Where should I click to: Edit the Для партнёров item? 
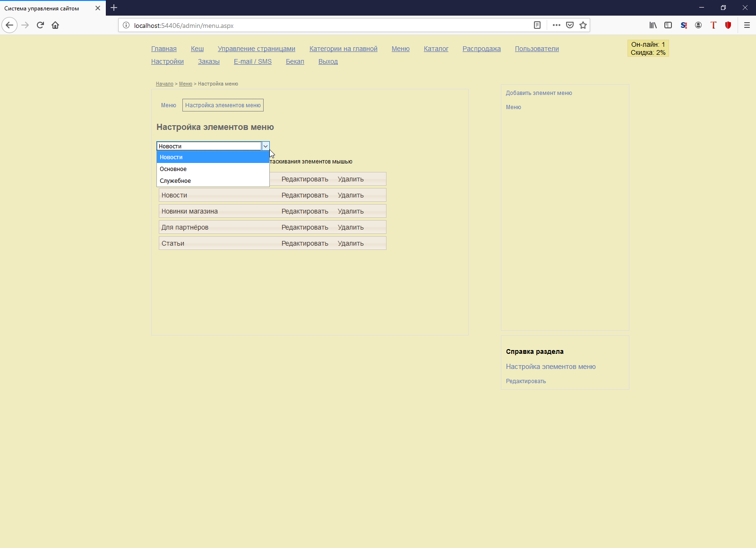pos(305,227)
